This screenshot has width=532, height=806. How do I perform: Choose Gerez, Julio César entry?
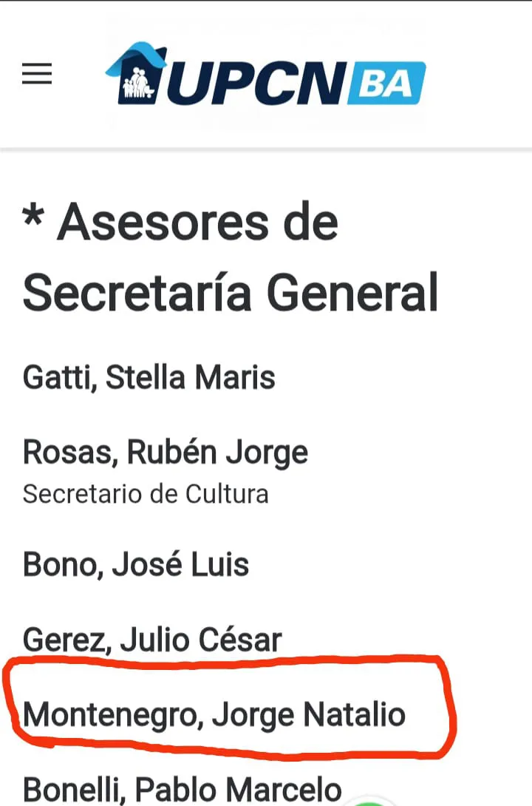[x=152, y=640]
